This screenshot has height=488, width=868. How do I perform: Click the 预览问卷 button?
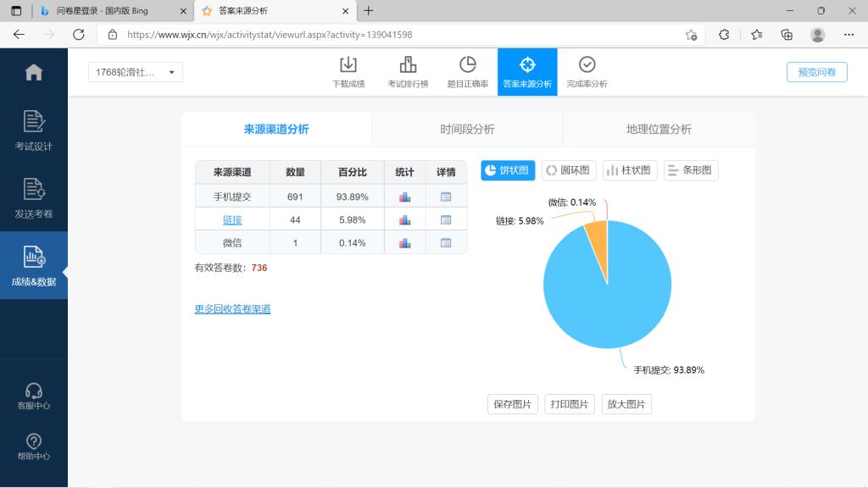(x=816, y=72)
